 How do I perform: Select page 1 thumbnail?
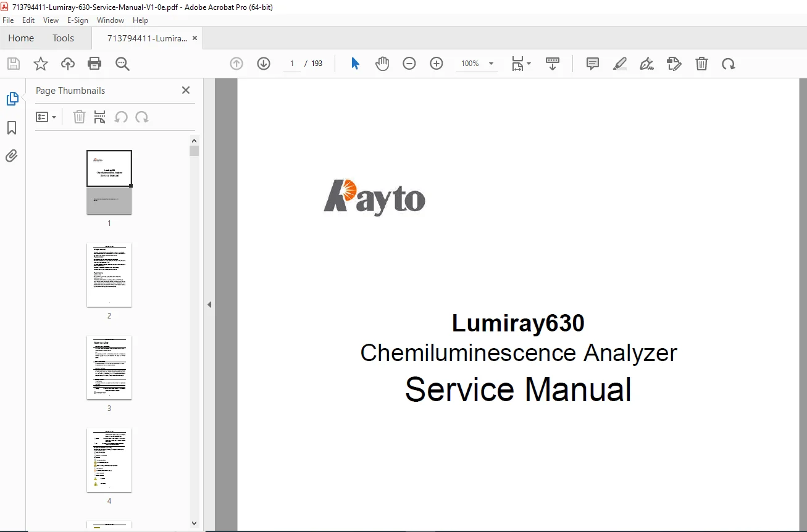point(109,183)
